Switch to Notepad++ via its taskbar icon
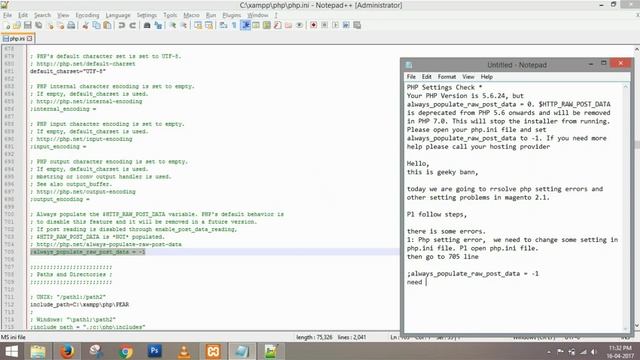The width and height of the screenshot is (640, 360). (x=271, y=351)
